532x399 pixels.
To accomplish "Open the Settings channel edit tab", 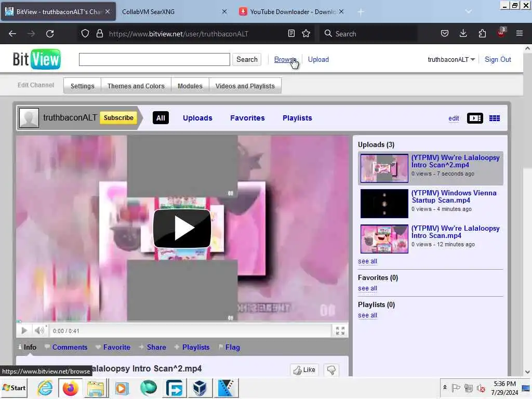I will [83, 86].
